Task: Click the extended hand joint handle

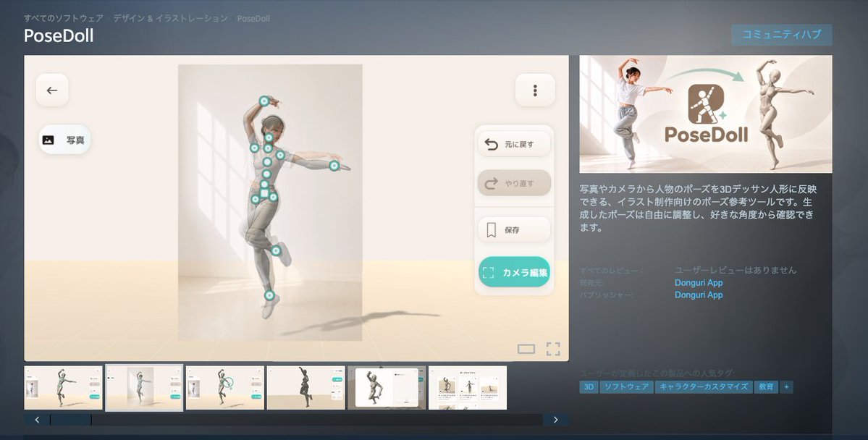Action: [334, 166]
